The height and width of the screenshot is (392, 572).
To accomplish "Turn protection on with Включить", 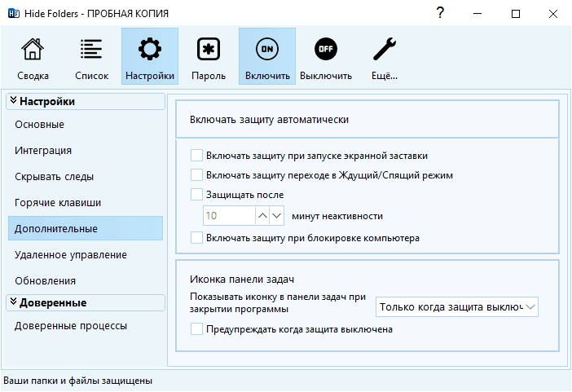I will [x=267, y=56].
